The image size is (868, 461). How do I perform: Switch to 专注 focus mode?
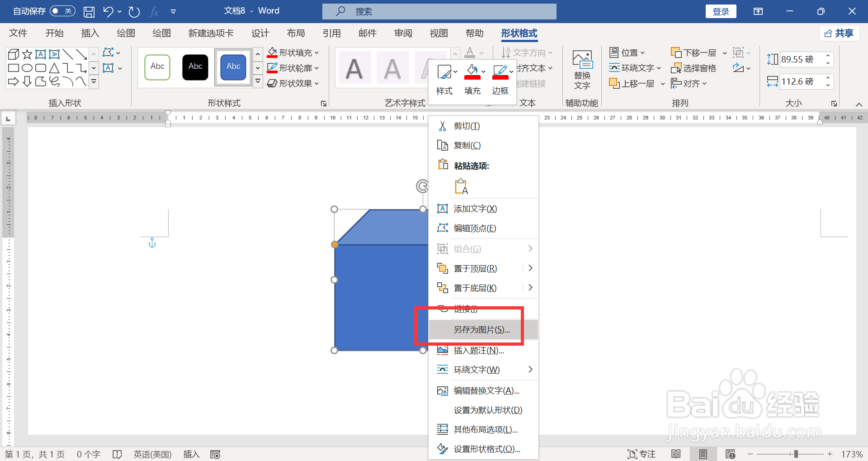[x=641, y=454]
